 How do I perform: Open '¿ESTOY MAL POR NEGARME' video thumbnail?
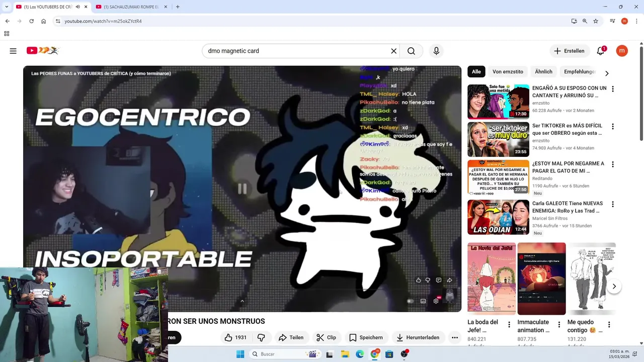tap(498, 177)
